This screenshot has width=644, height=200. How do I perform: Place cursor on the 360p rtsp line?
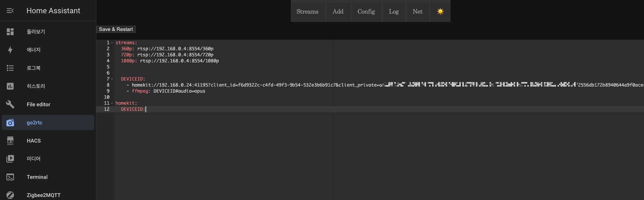167,49
